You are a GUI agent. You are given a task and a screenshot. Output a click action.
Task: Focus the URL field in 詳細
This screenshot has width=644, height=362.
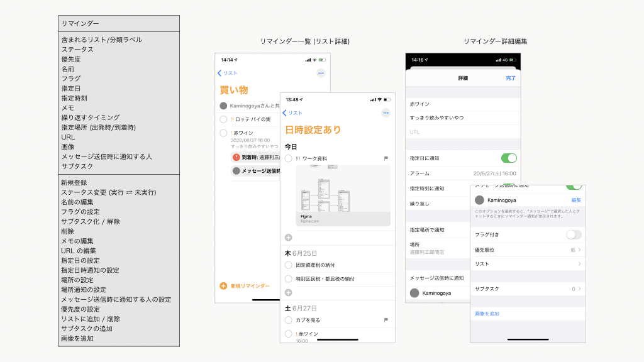point(463,132)
